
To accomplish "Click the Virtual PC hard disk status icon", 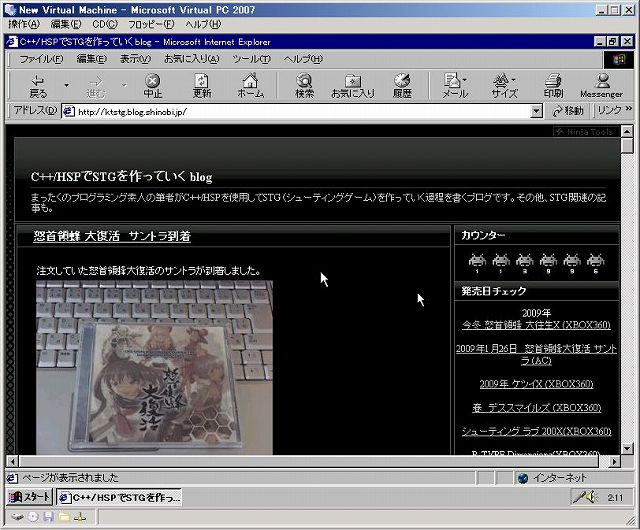I will tap(17, 517).
